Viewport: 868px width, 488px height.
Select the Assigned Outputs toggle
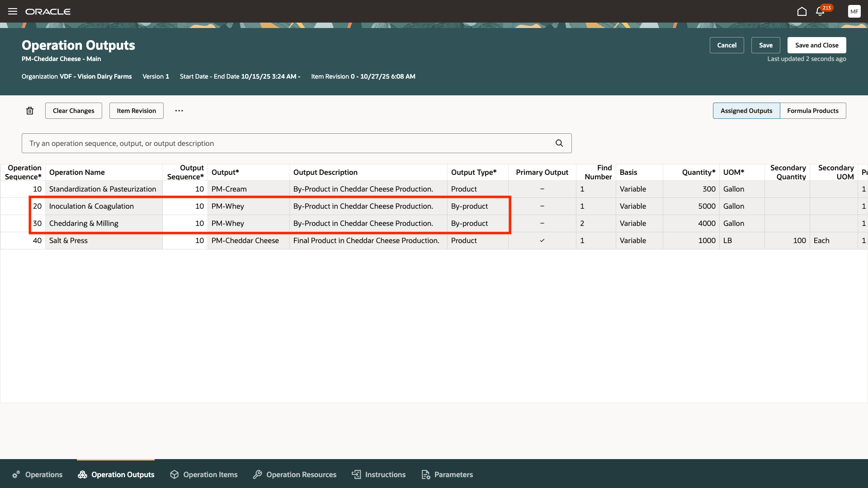pyautogui.click(x=746, y=111)
